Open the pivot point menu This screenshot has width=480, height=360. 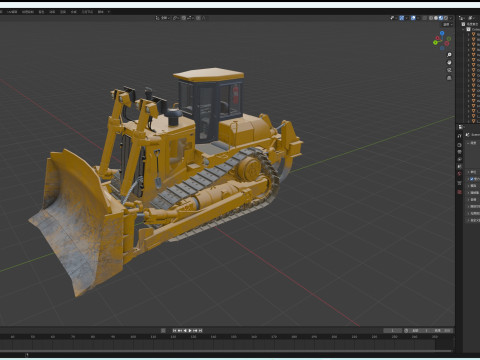tap(176, 18)
